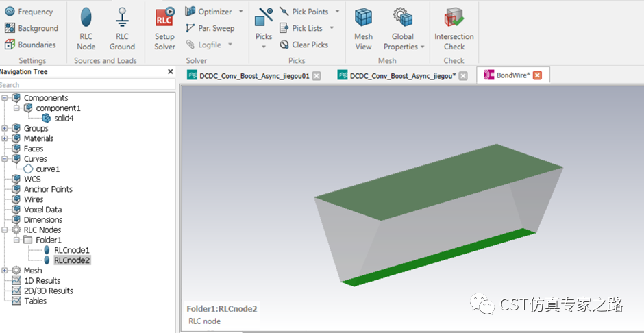This screenshot has width=644, height=333.
Task: Expand the Materials tree node
Action: (x=5, y=138)
